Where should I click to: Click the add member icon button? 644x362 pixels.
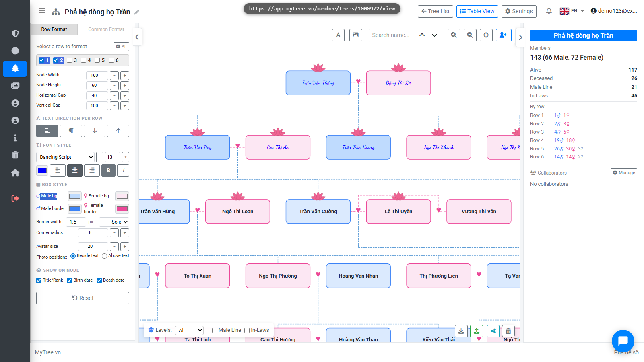pos(504,35)
